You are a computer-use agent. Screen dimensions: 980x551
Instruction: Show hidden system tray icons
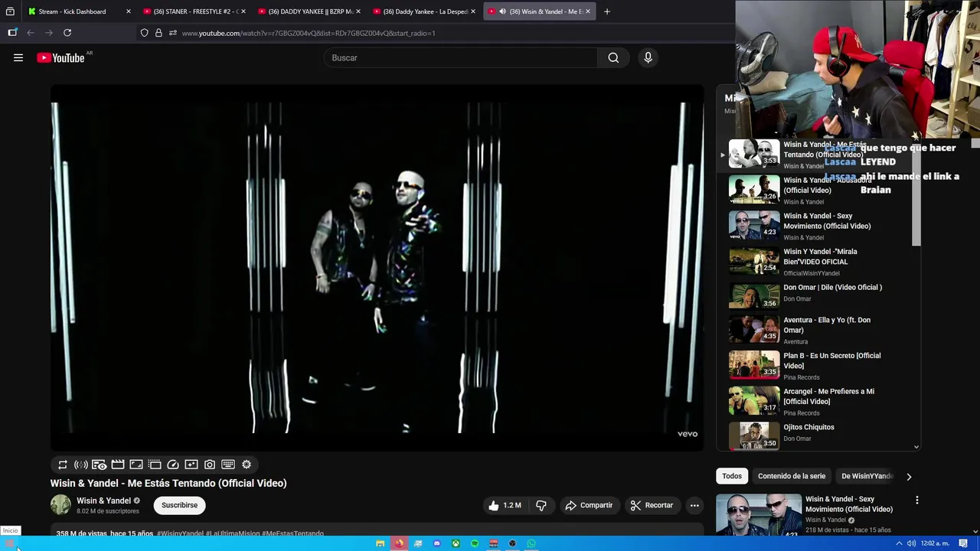point(899,543)
